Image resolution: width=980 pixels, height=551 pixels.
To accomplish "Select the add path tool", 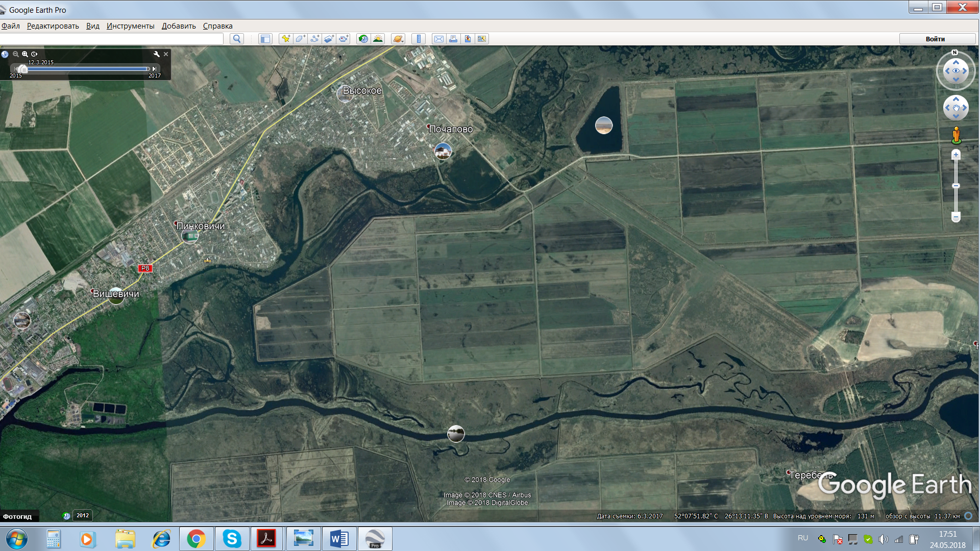I will 314,39.
